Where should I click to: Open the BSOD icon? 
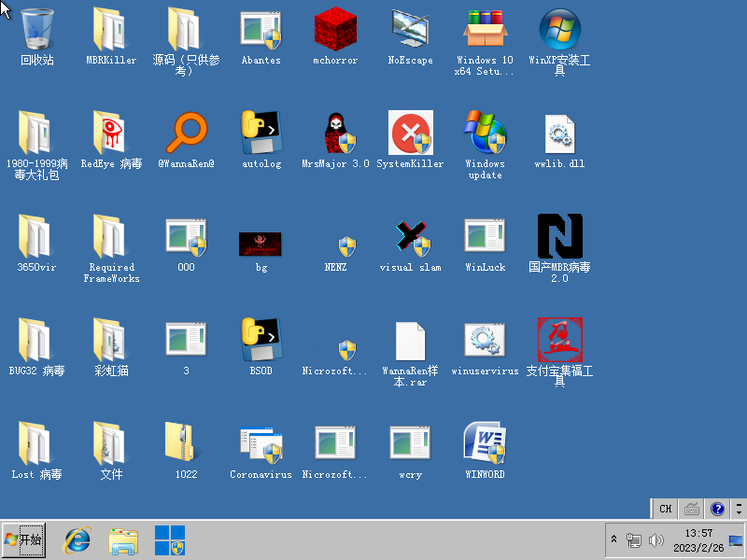coord(261,341)
